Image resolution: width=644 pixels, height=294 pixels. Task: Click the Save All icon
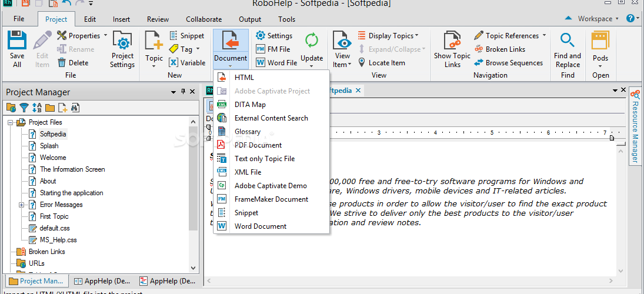(17, 40)
